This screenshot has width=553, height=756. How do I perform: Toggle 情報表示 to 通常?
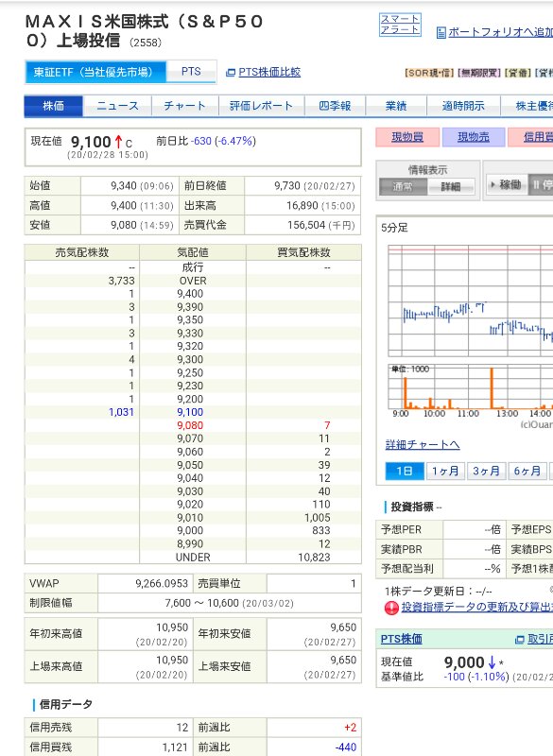(403, 186)
